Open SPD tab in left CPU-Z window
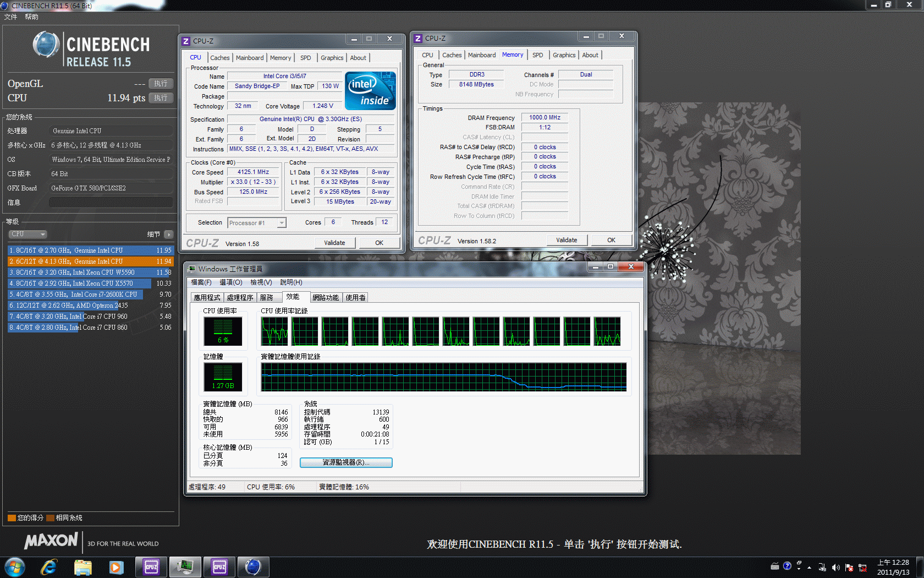Image resolution: width=924 pixels, height=578 pixels. (x=306, y=58)
